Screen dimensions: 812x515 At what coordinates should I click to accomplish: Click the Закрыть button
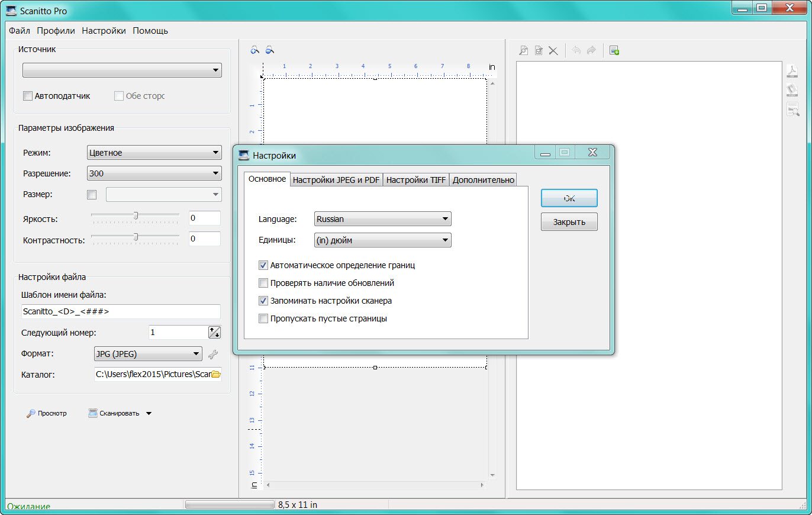tap(569, 222)
